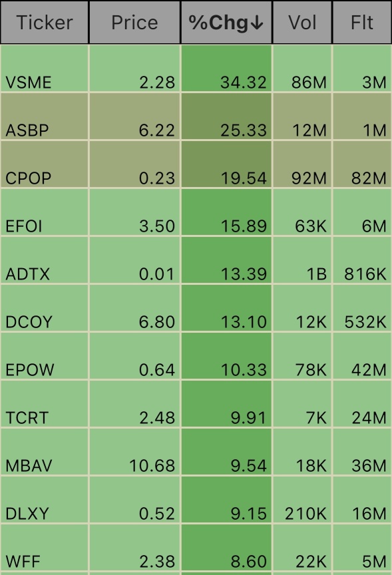Click ASBP percent change 25.33 cell
The width and height of the screenshot is (392, 575).
tap(226, 116)
